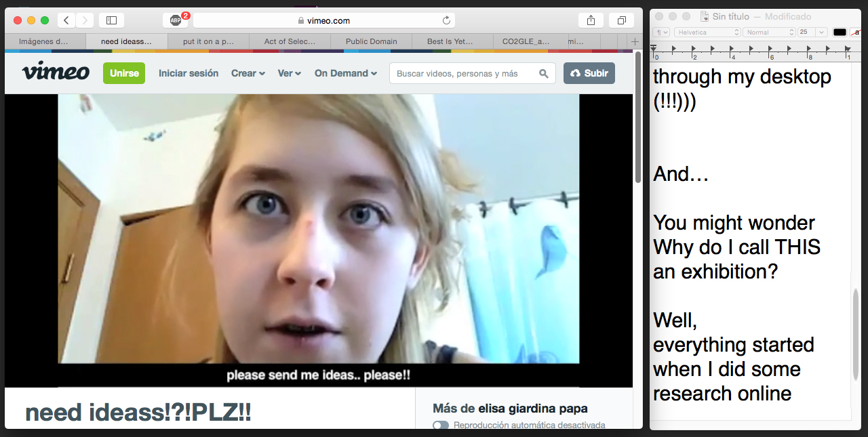868x437 pixels.
Task: Reload the vimeo.com page
Action: (446, 20)
